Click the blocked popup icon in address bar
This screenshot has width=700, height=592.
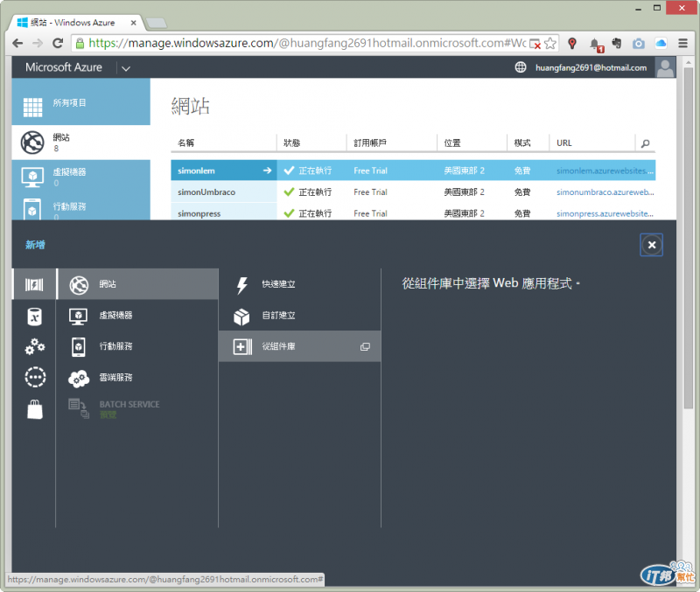(535, 44)
